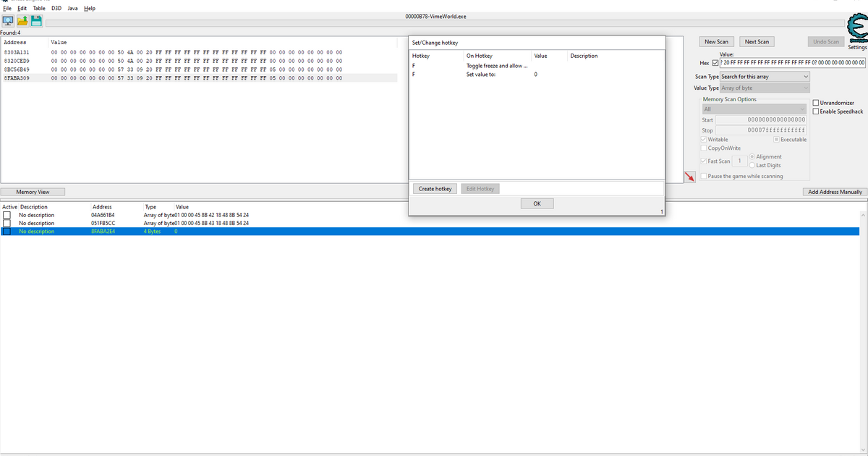Open the Scan Type dropdown
This screenshot has height=456, width=868.
click(765, 77)
